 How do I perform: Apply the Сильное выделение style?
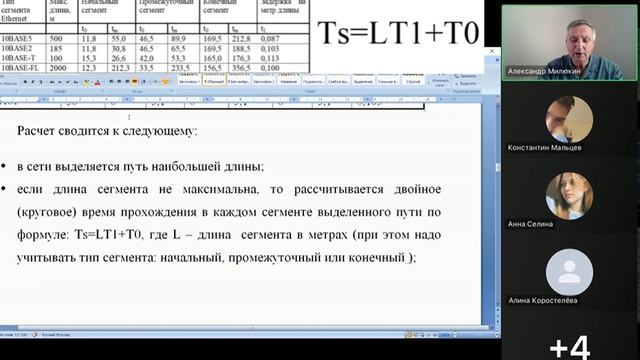(x=388, y=80)
